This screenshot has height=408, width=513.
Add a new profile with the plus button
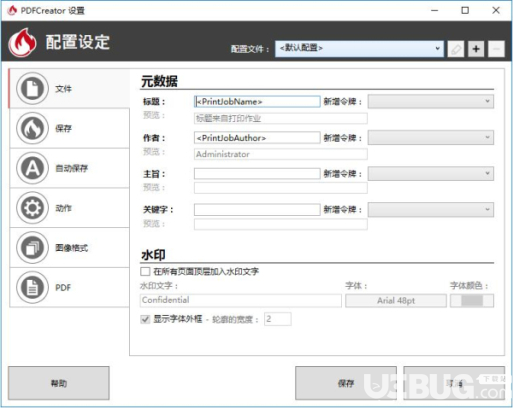(x=476, y=49)
